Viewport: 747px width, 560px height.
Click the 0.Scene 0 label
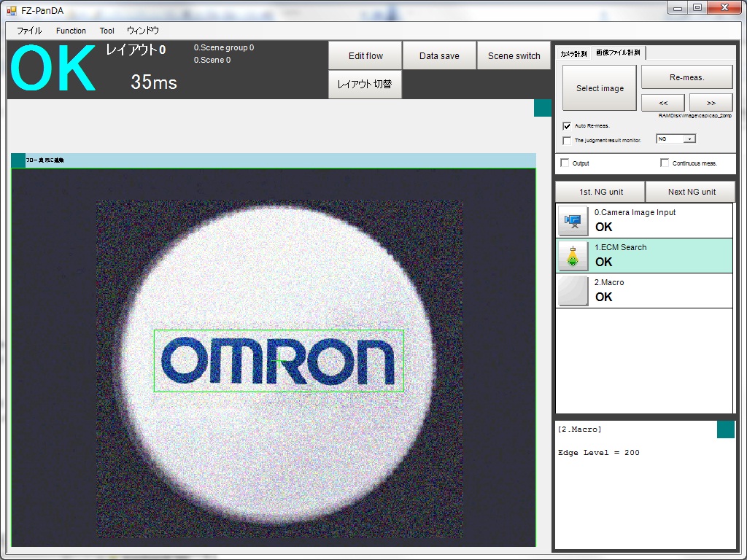[x=212, y=60]
